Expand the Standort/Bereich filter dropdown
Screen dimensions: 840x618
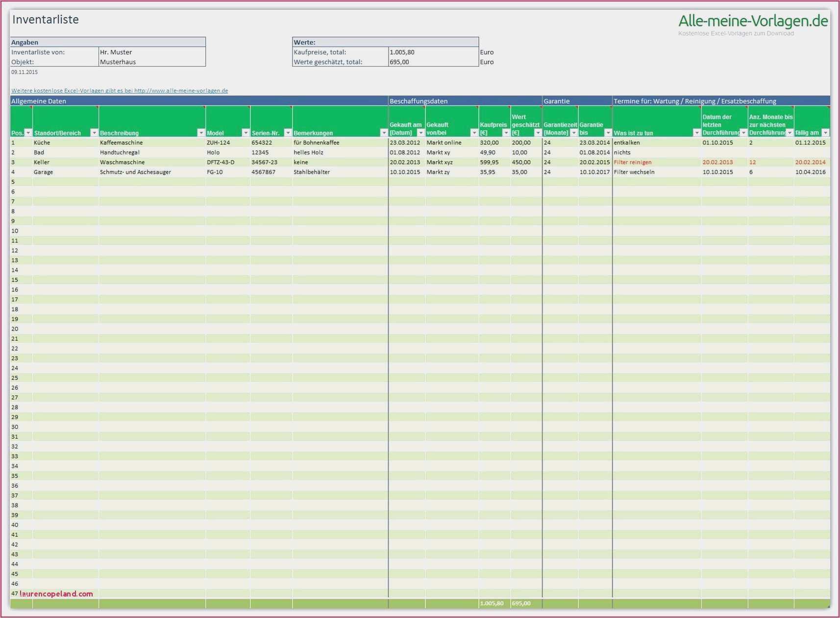[x=94, y=133]
